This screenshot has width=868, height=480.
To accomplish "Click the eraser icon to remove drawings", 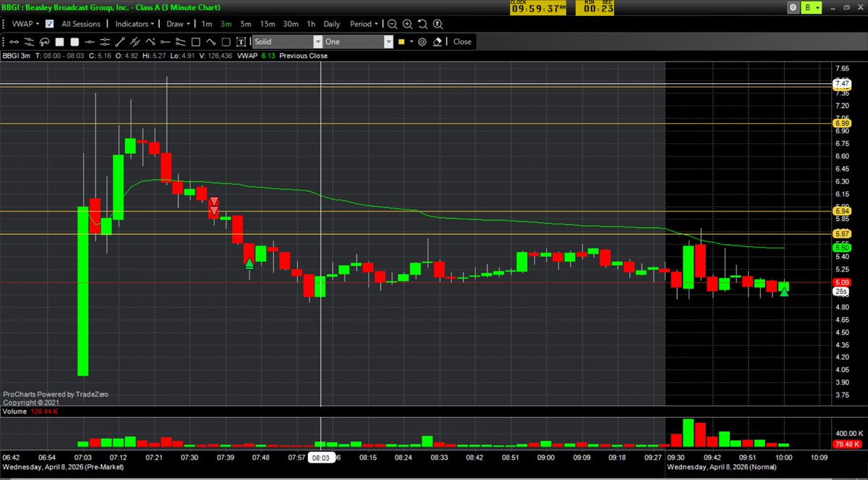I will 438,42.
